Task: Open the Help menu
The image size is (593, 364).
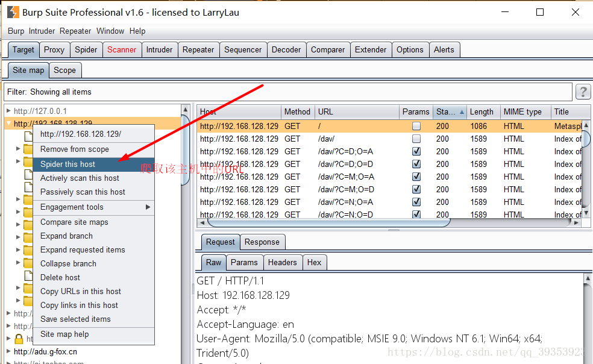Action: [x=137, y=31]
